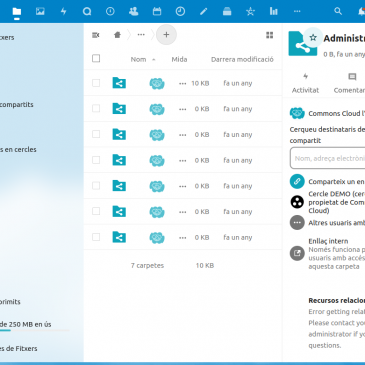The width and height of the screenshot is (365, 365).
Task: Click the 'Cercle DEMO' share entry text
Action: (x=336, y=202)
